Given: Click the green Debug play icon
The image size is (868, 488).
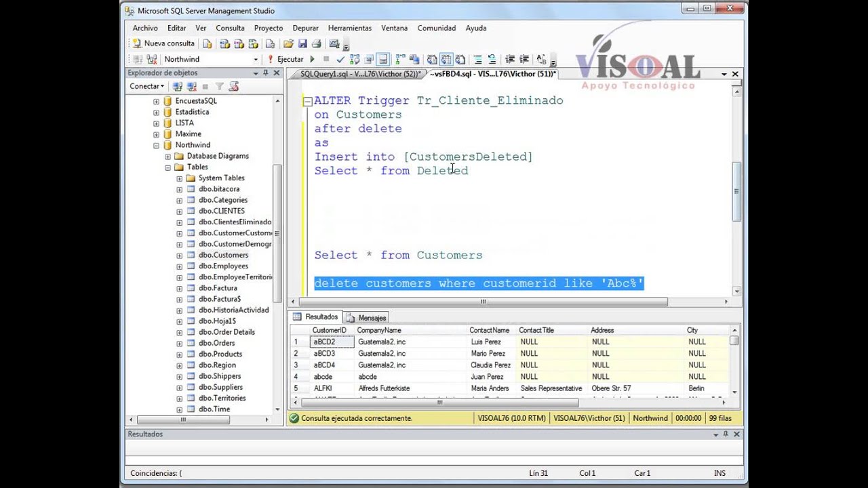Looking at the screenshot, I should [312, 59].
